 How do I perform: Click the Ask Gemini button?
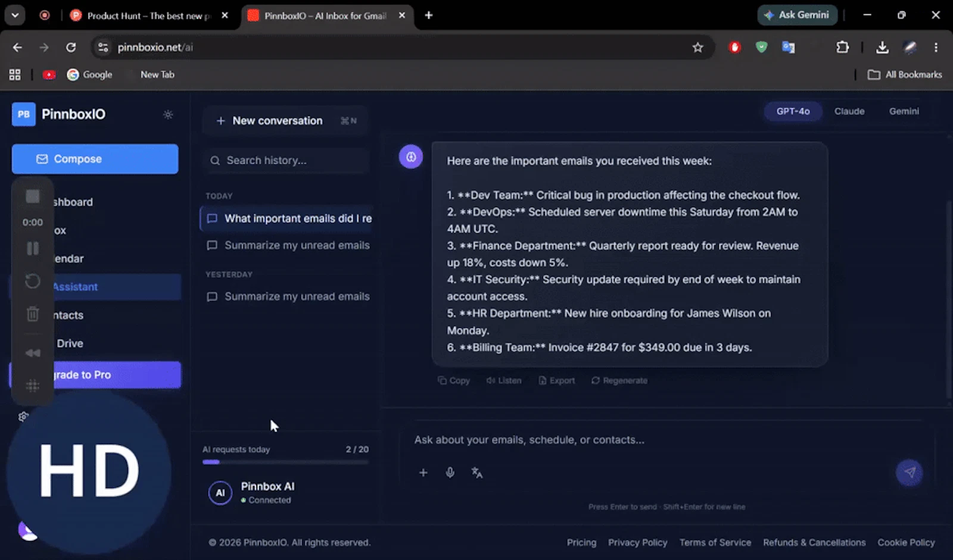click(797, 15)
